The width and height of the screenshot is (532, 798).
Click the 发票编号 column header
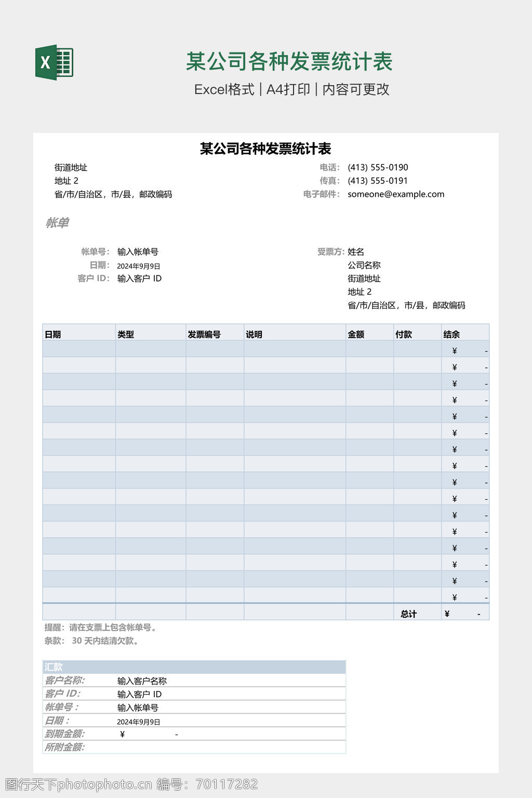pos(204,335)
